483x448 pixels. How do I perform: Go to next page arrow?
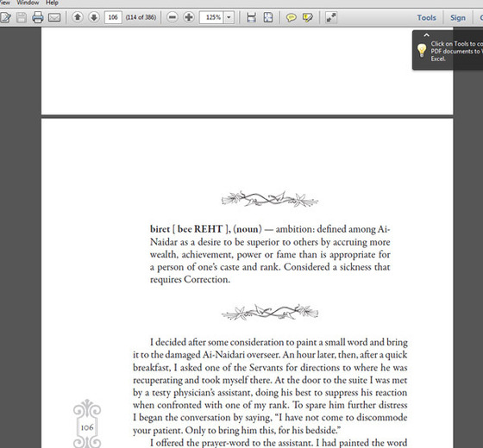[94, 17]
